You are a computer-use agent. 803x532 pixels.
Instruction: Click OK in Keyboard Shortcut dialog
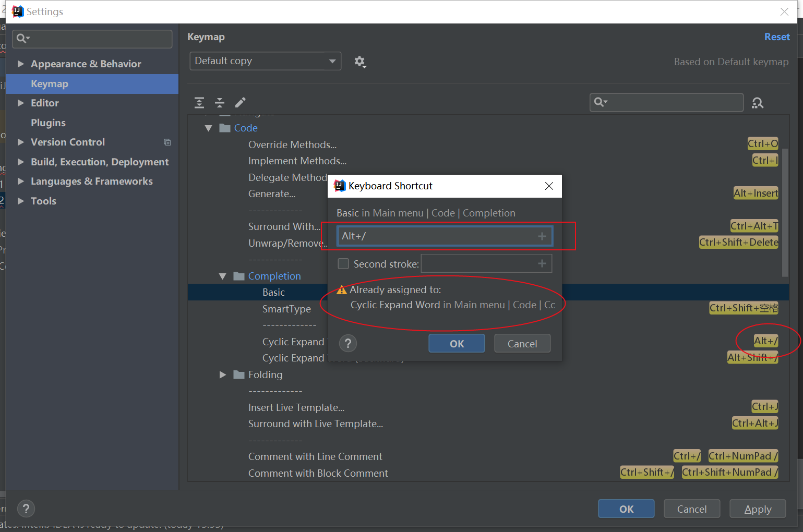(457, 343)
